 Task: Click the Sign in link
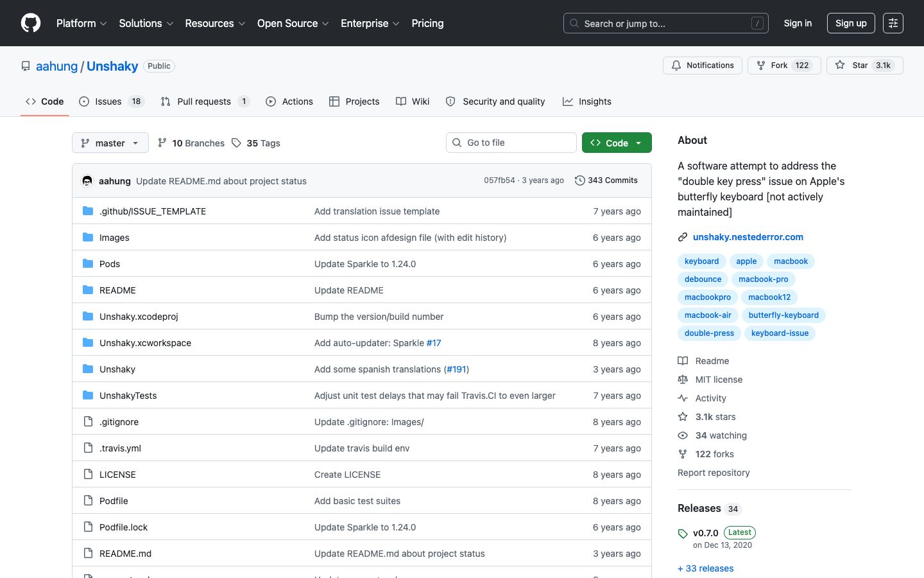798,23
